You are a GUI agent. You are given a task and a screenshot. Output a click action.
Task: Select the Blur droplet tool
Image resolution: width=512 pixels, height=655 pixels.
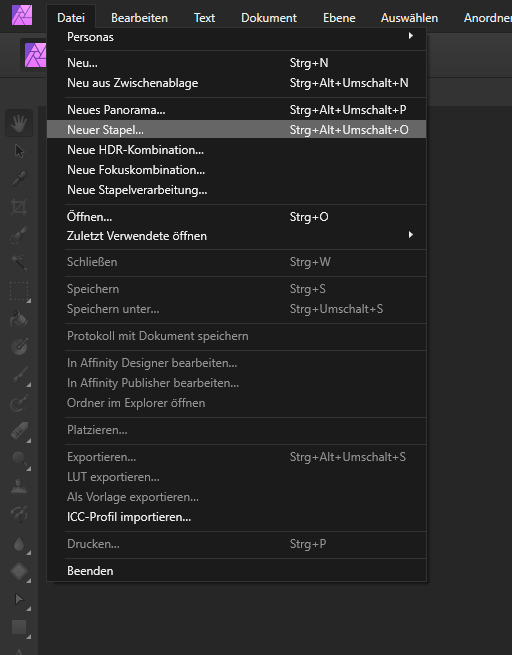(20, 544)
